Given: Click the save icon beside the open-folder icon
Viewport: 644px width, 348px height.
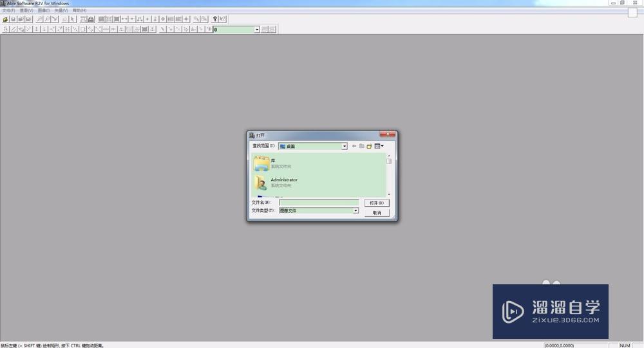Looking at the screenshot, I should coord(13,19).
